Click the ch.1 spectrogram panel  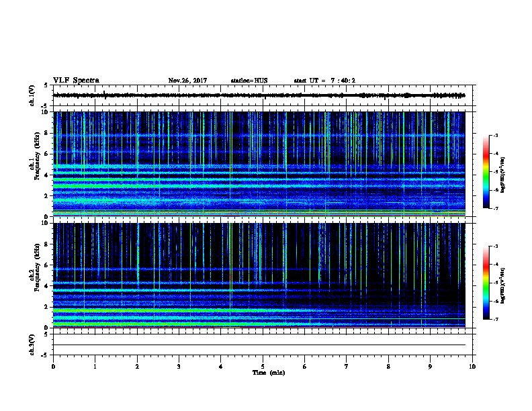click(259, 164)
